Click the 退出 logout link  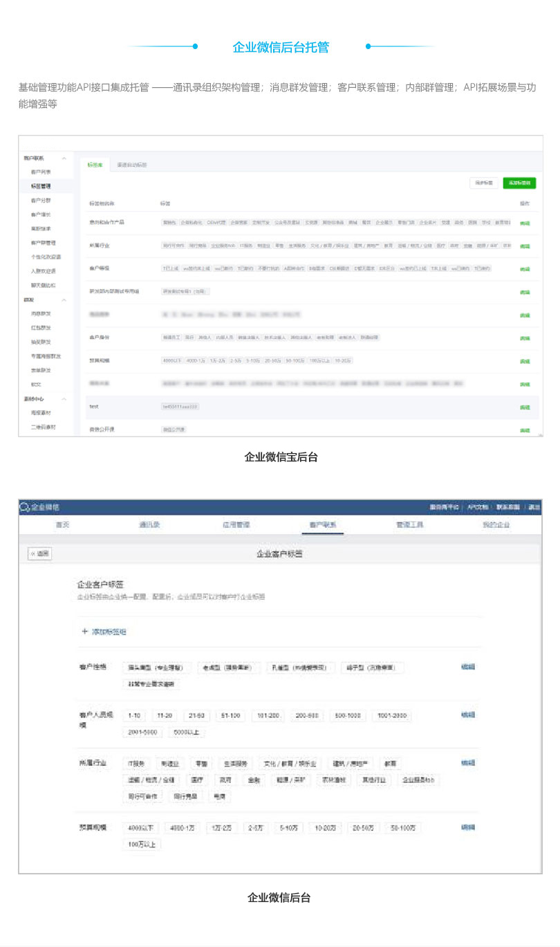[534, 507]
